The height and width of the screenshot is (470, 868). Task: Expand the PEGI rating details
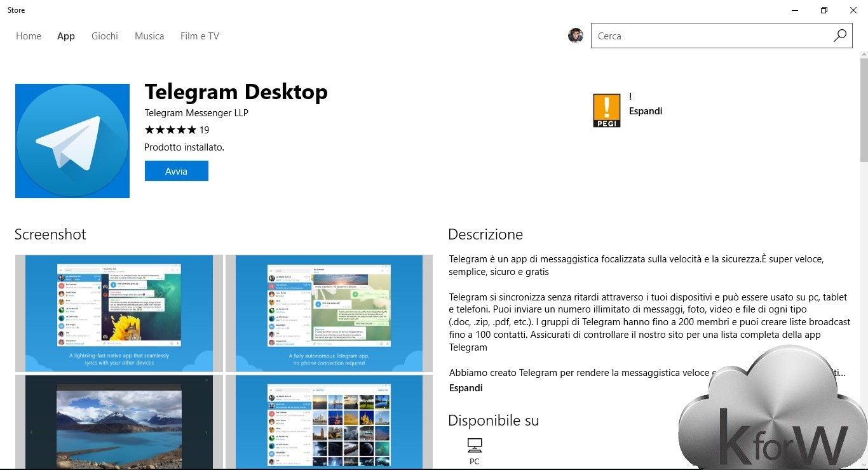point(646,111)
